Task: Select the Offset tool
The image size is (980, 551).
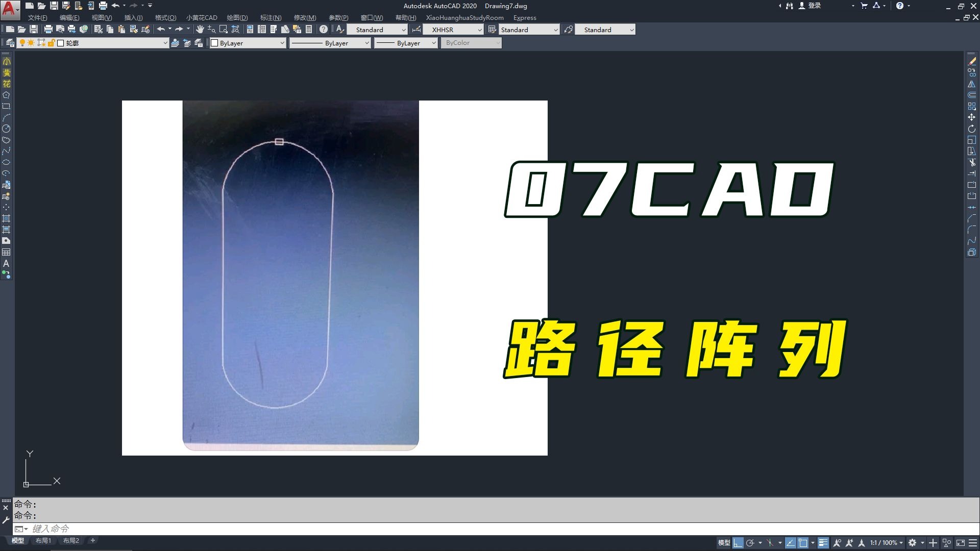Action: (972, 95)
